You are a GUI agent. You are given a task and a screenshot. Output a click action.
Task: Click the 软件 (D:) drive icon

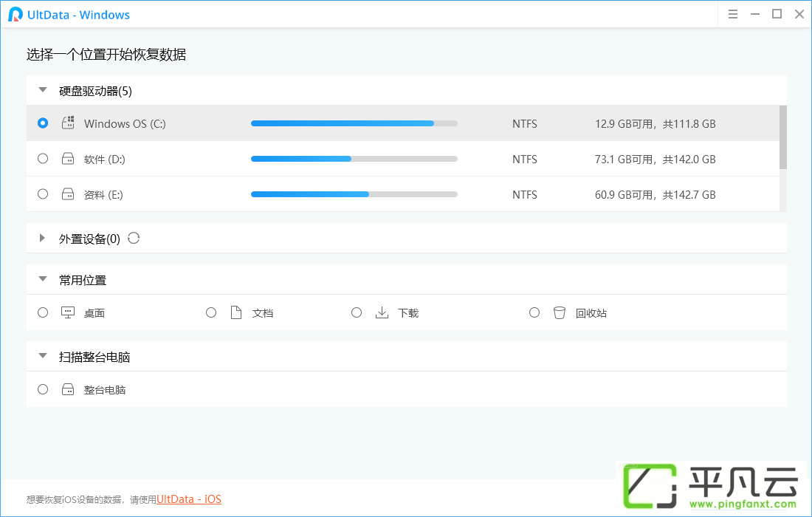68,159
